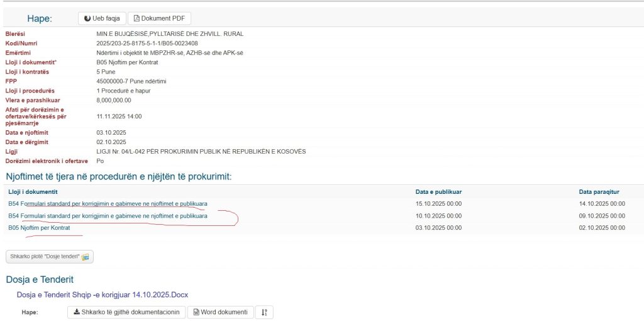Click the Dosja e Tenderit section heading
644x321 pixels.
coord(40,279)
